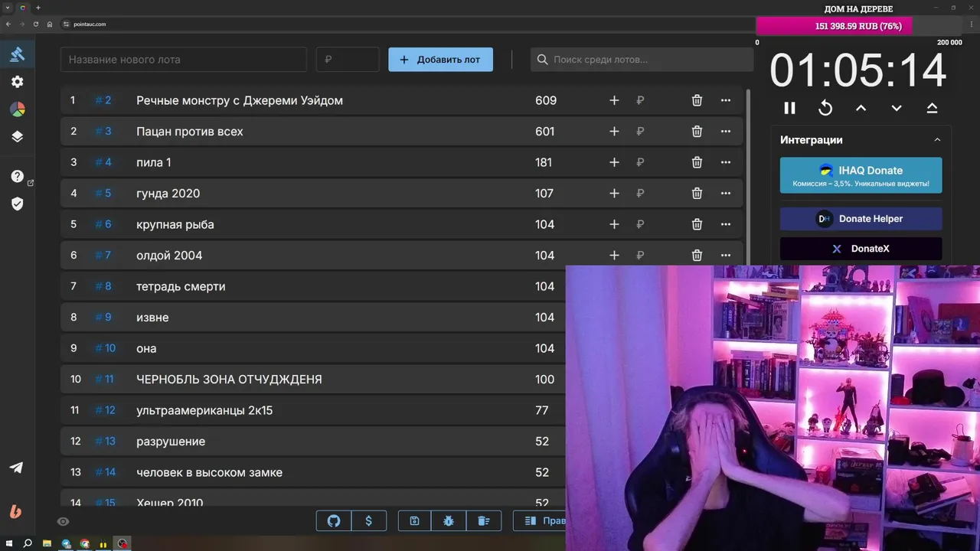
Task: Focus the new lot name field
Action: (x=183, y=60)
